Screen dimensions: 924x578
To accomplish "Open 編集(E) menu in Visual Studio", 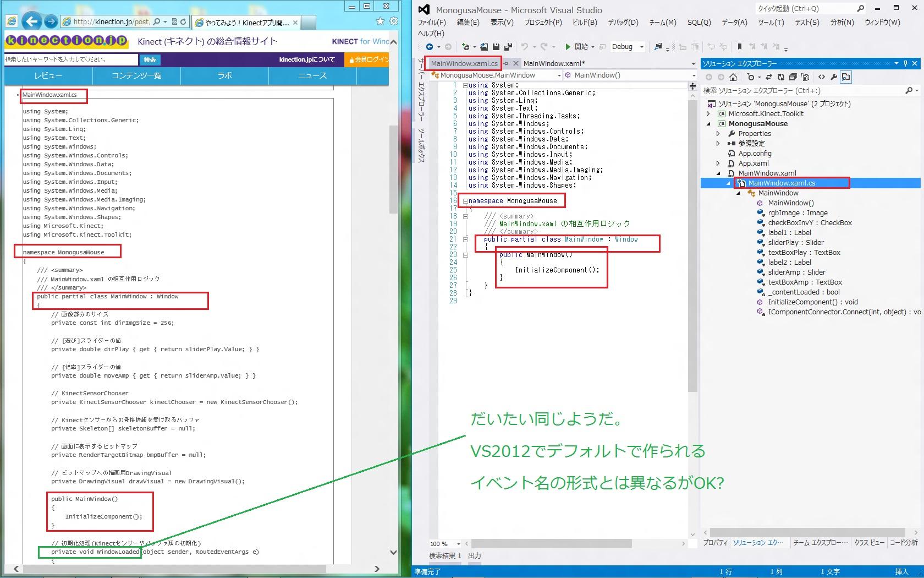I will (x=468, y=23).
